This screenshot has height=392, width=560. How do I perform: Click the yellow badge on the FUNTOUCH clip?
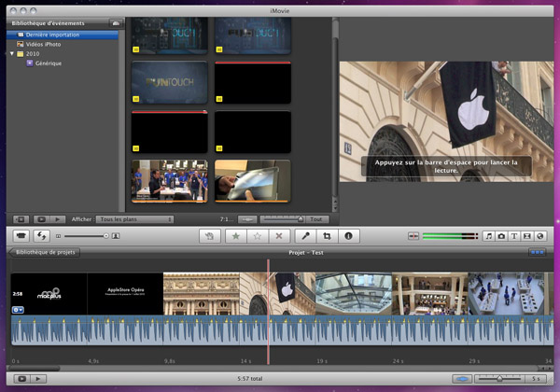135,99
